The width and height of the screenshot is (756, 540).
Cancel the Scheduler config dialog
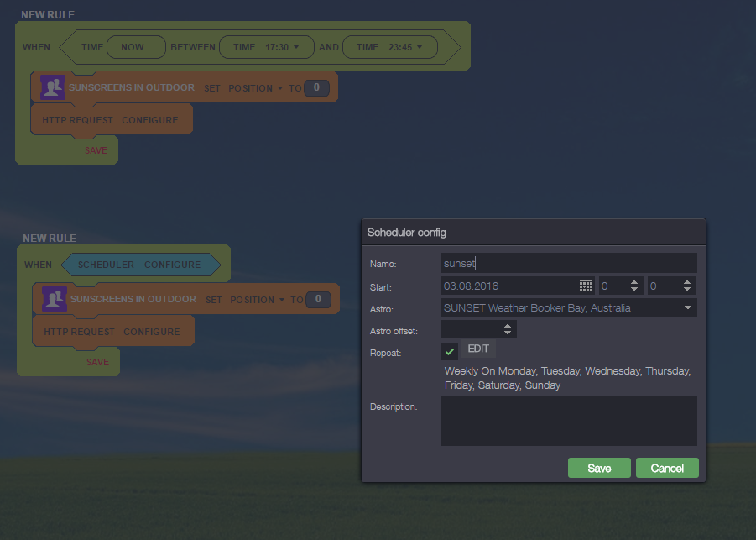667,468
